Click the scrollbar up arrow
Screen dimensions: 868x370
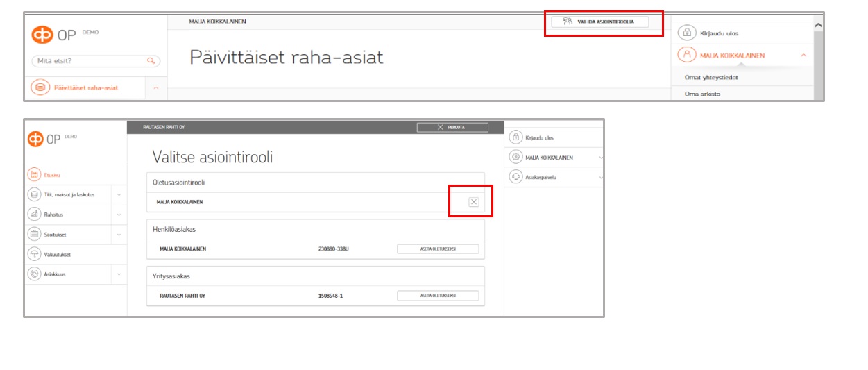point(819,25)
